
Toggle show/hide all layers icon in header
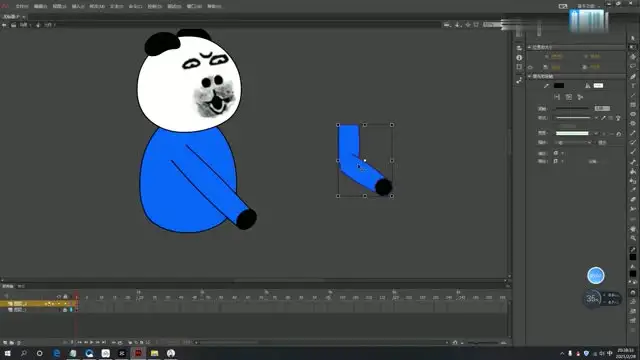click(59, 297)
